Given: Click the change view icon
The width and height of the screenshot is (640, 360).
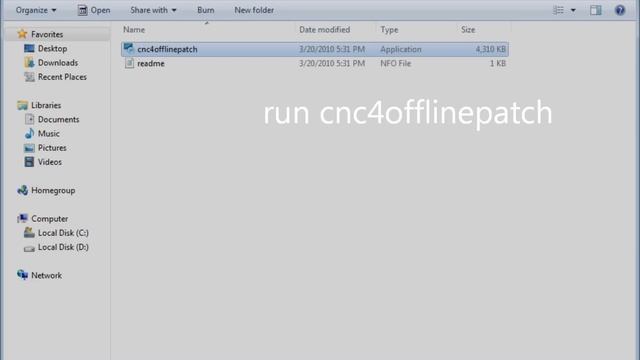Looking at the screenshot, I should (558, 10).
